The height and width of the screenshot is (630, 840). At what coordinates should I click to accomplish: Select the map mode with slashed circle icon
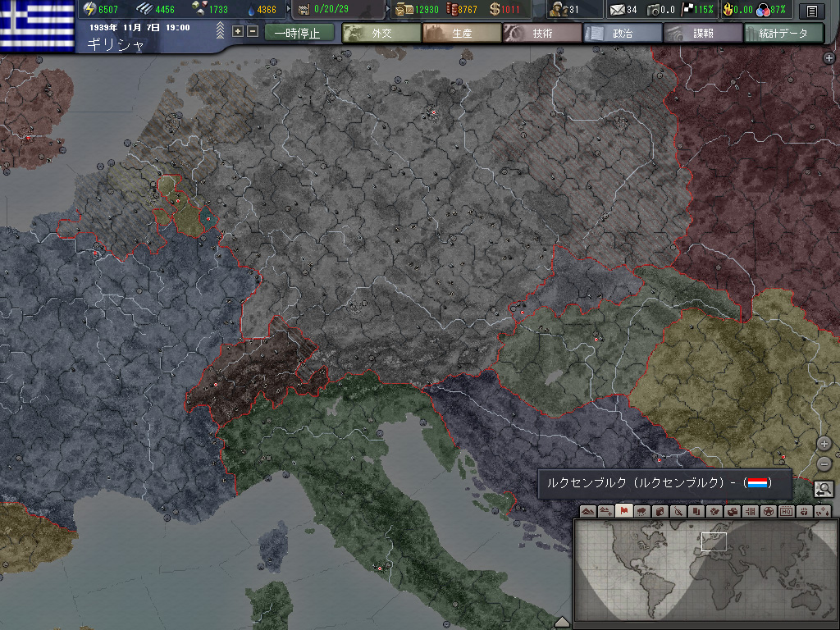coord(678,511)
